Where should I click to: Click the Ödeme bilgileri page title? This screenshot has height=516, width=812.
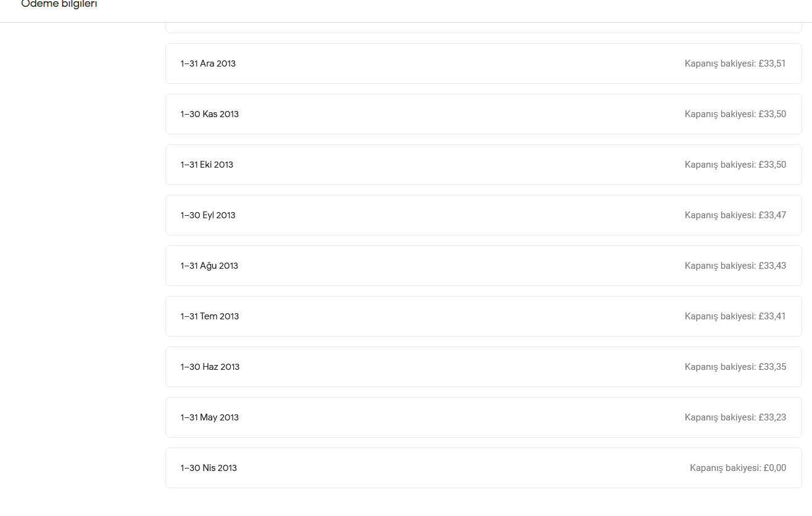[x=59, y=4]
